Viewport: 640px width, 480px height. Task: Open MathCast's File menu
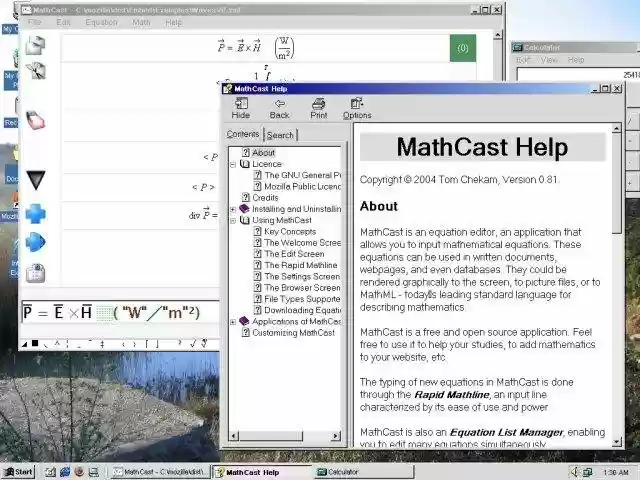(x=35, y=22)
